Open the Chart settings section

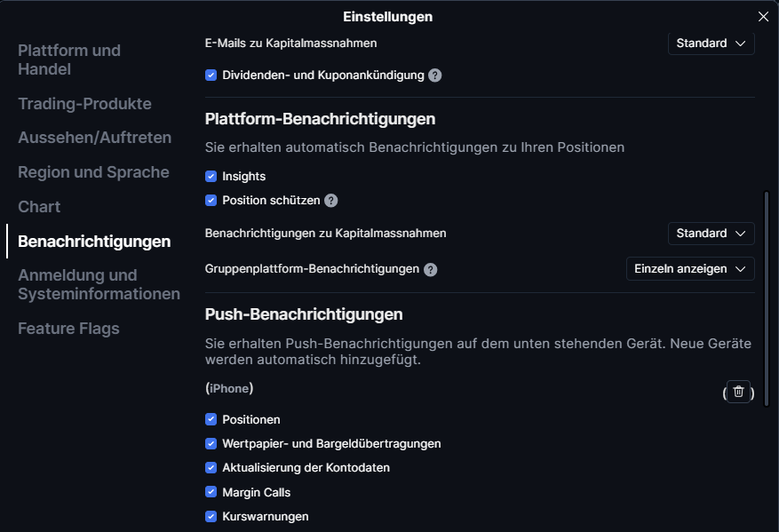pos(39,207)
